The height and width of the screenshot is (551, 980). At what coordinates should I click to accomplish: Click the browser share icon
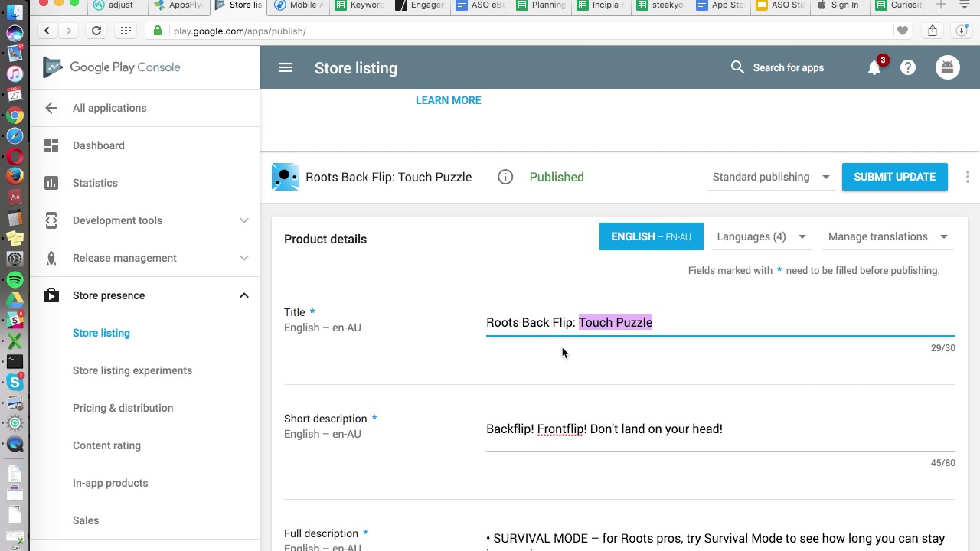933,31
